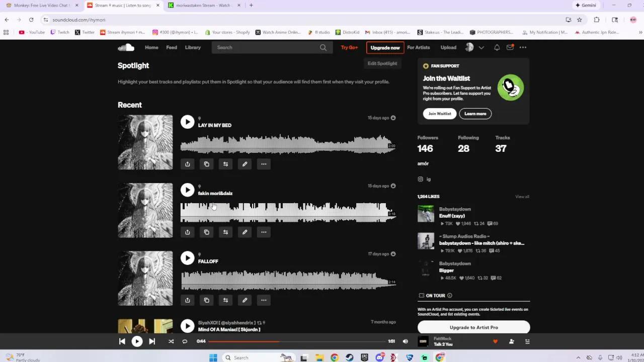Switch to the moriwastaken Stream browser tab
The height and width of the screenshot is (362, 644).
click(x=200, y=5)
